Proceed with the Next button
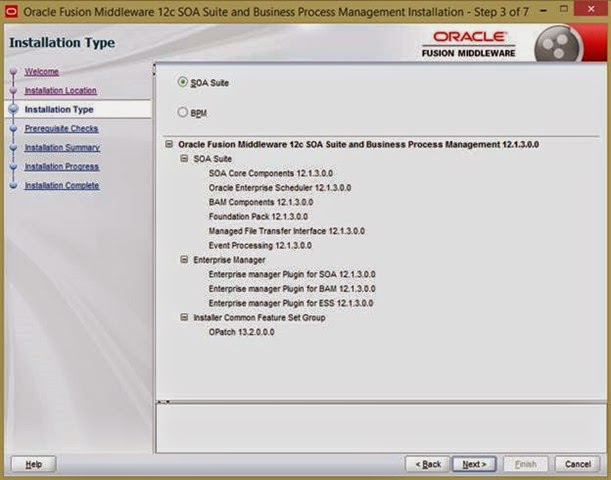The image size is (611, 480). 474,464
